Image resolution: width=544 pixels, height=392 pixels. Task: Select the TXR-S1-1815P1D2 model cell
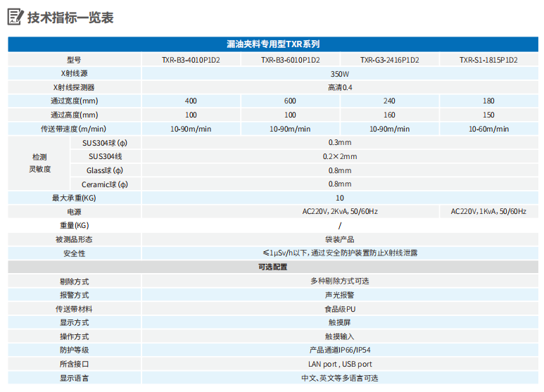coord(488,60)
